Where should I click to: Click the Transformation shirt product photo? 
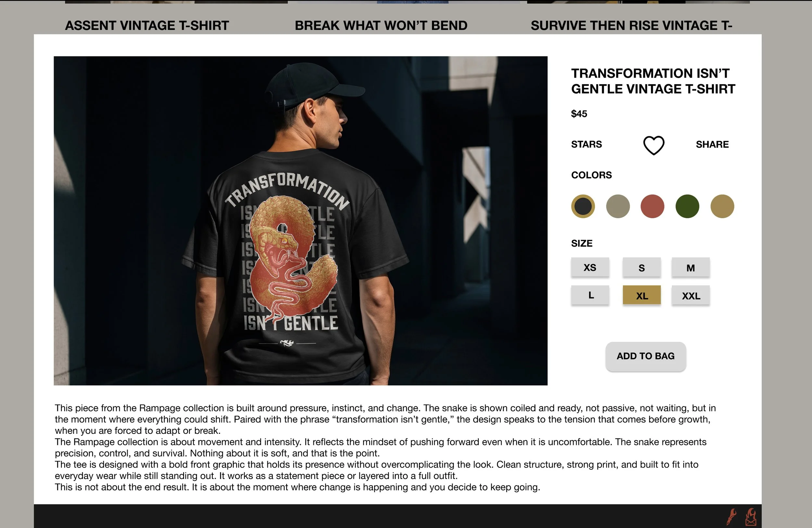coord(300,221)
